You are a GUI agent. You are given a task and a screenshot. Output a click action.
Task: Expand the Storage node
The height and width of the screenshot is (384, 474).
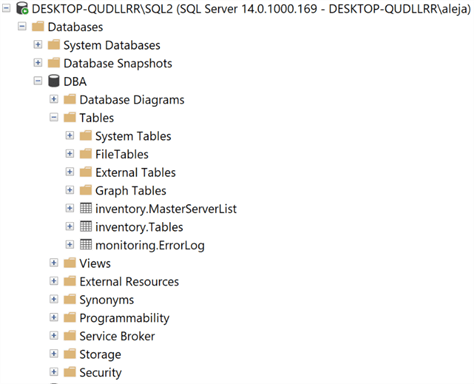click(54, 353)
